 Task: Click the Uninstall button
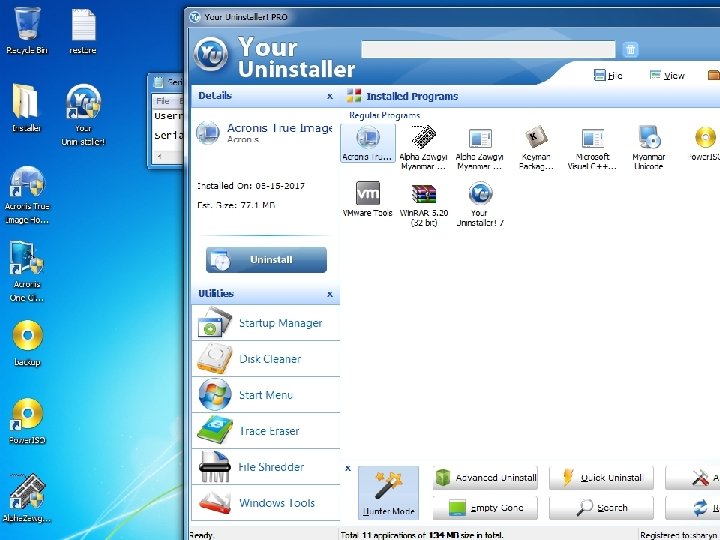266,259
